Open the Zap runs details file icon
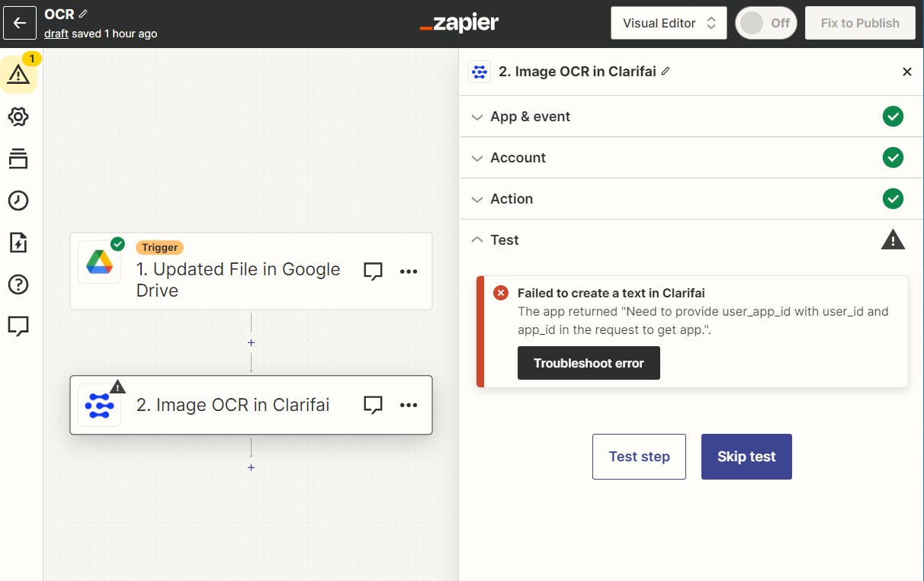The width and height of the screenshot is (924, 581). (x=18, y=242)
